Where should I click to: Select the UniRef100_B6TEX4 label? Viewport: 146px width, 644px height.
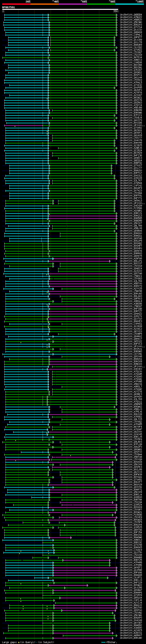pyautogui.click(x=131, y=58)
